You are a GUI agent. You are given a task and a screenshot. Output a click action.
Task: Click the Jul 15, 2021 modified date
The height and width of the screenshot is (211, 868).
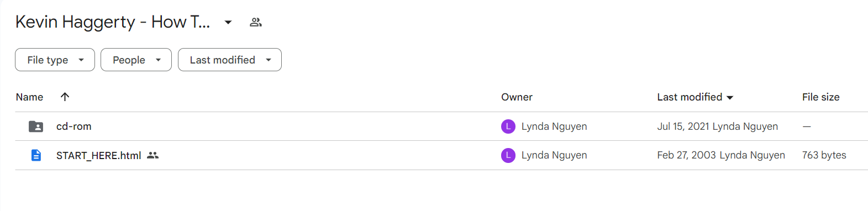coord(683,126)
